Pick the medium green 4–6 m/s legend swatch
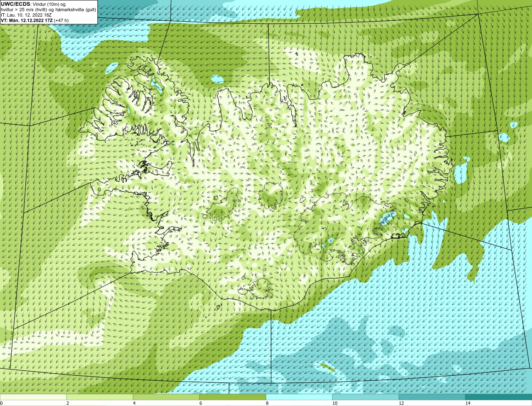The width and height of the screenshot is (532, 406). [x=166, y=397]
